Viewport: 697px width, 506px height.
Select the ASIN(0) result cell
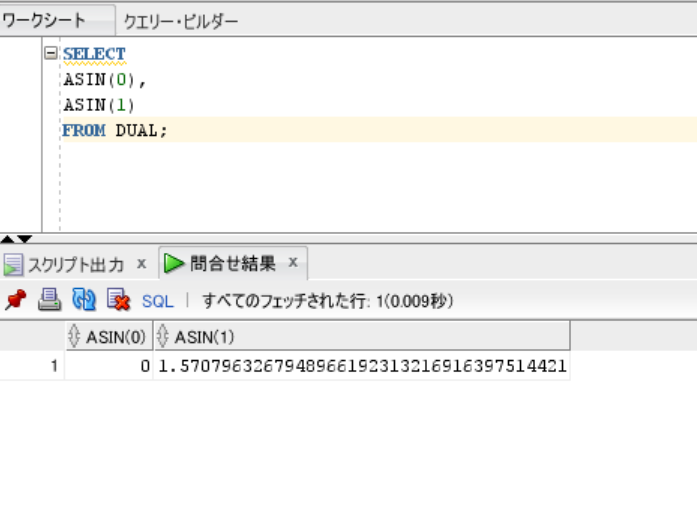coord(108,367)
